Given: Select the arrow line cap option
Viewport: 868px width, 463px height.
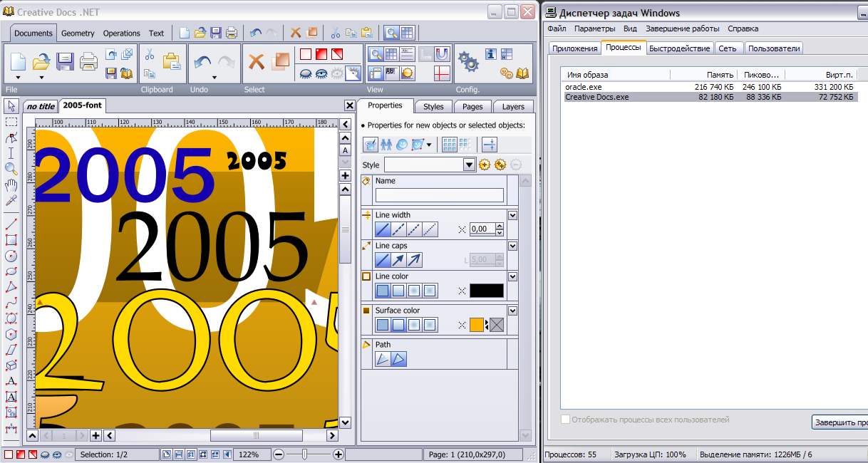Looking at the screenshot, I should point(398,260).
